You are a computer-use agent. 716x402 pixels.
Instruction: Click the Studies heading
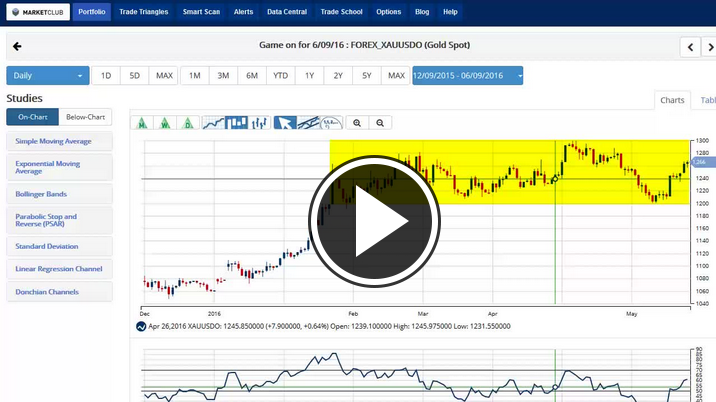point(24,98)
